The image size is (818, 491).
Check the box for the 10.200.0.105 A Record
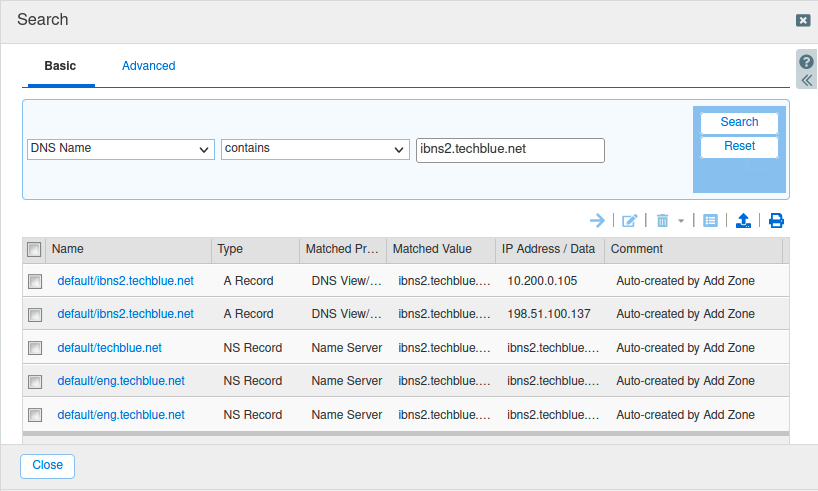pos(35,282)
